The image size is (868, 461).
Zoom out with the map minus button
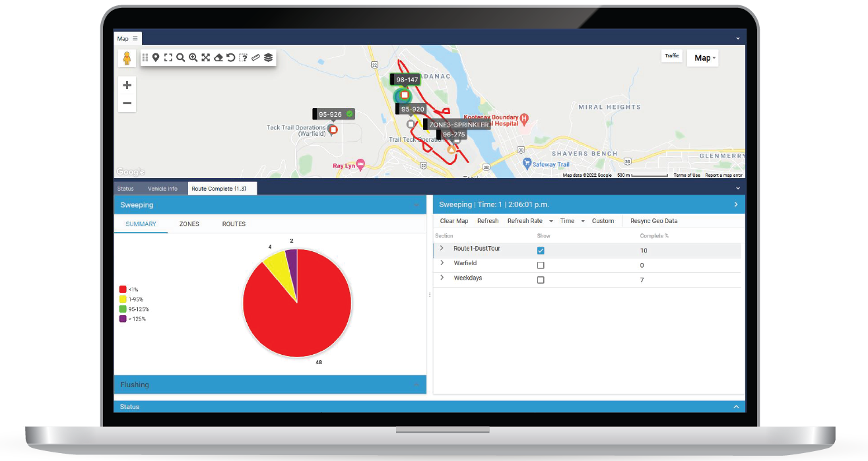click(x=127, y=104)
